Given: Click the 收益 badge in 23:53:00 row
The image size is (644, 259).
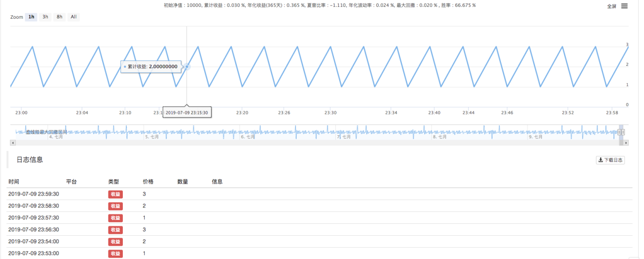Looking at the screenshot, I should pos(115,254).
